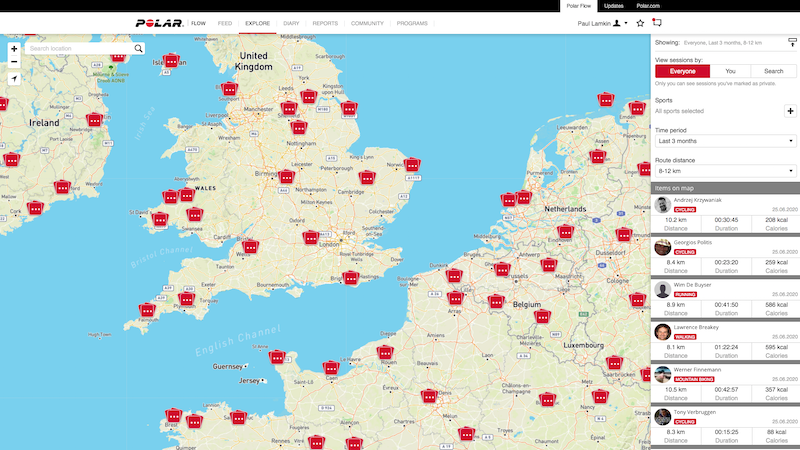Open Werner Finnemann's mountain biking session
The image size is (800, 450).
pos(726,383)
